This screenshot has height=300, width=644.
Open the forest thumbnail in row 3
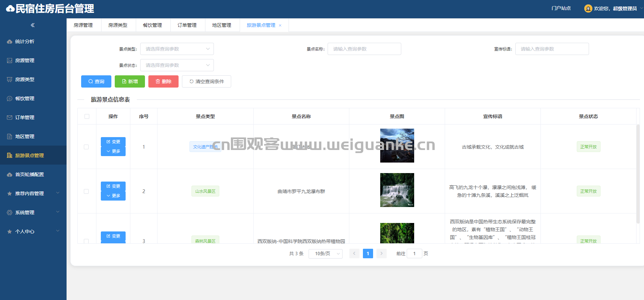397,233
